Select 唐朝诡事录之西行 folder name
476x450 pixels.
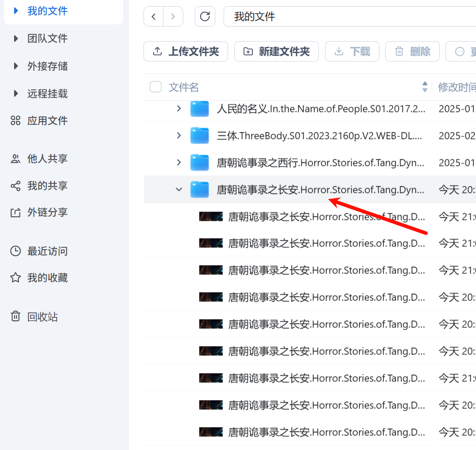tap(320, 163)
